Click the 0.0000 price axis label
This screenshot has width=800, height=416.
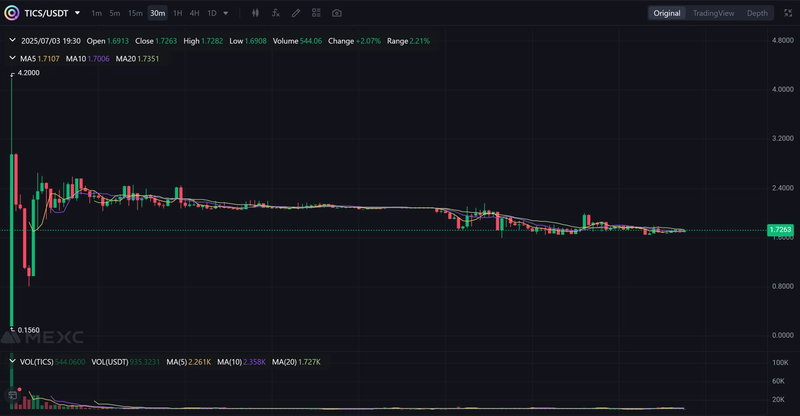783,335
